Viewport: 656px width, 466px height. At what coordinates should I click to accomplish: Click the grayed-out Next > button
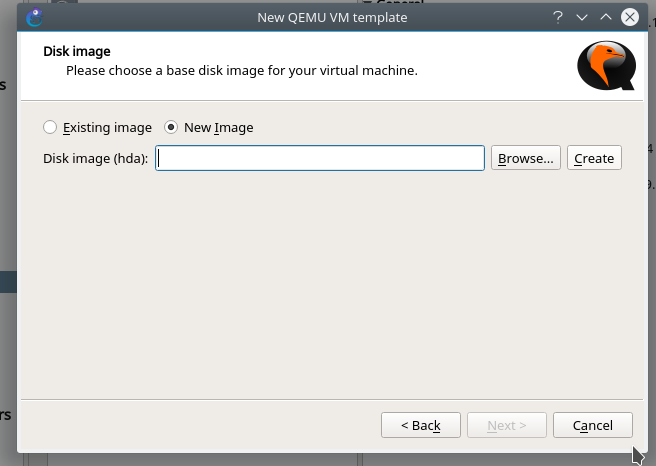[x=507, y=425]
